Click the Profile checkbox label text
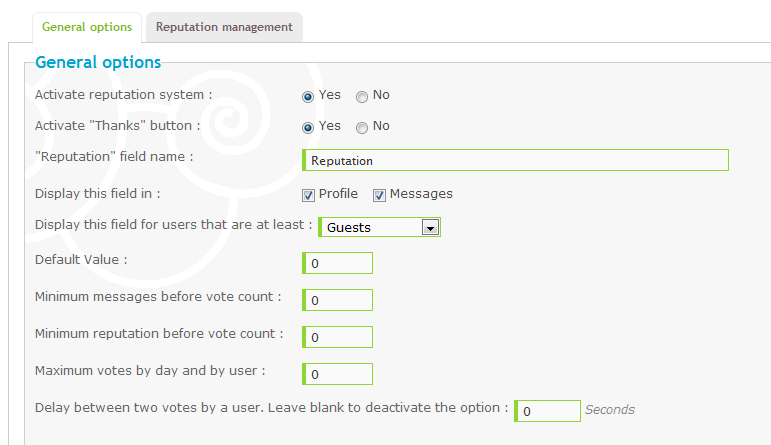This screenshot has height=445, width=771. click(338, 194)
